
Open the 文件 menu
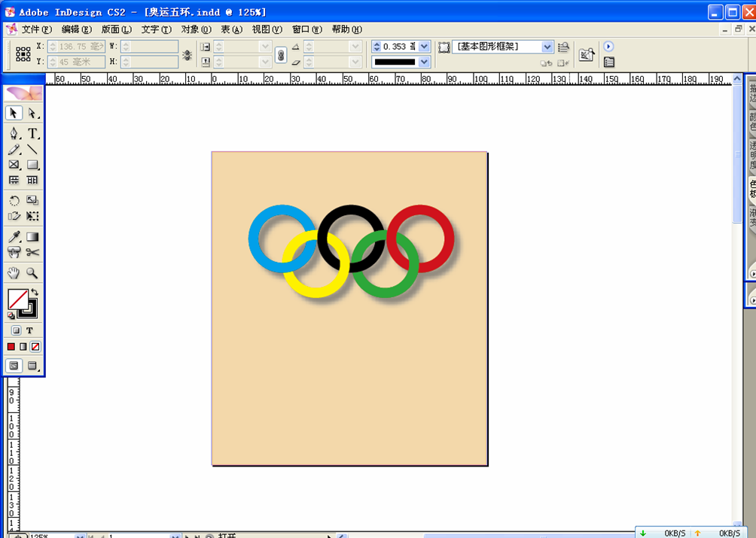36,29
